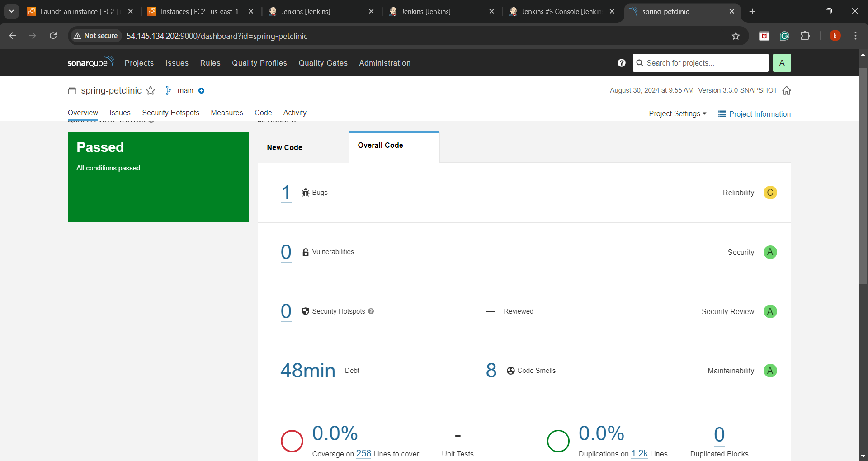868x461 pixels.
Task: Click the project home icon beside version
Action: point(787,91)
